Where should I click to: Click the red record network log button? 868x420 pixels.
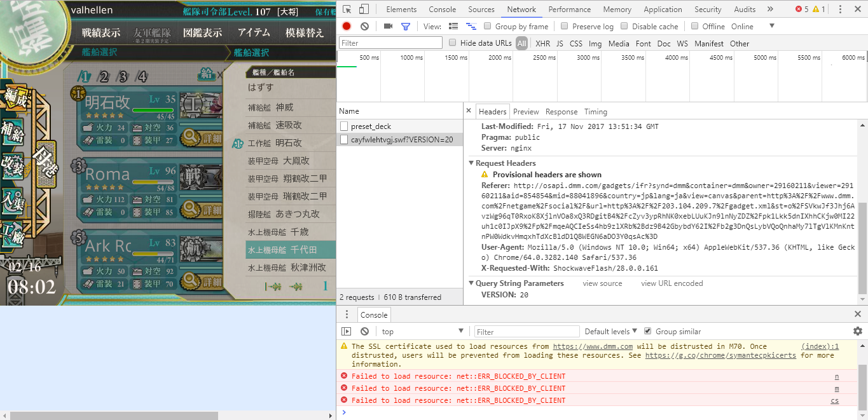pos(347,26)
